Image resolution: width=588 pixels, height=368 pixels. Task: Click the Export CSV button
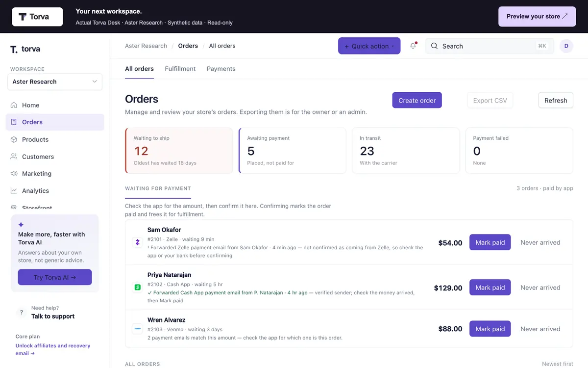coord(490,101)
